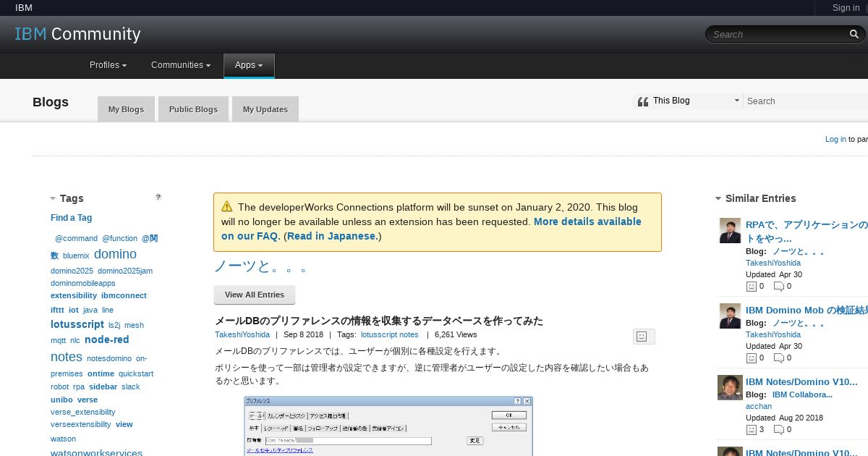Select the extensibility tag
The image size is (868, 456).
pyautogui.click(x=74, y=295)
